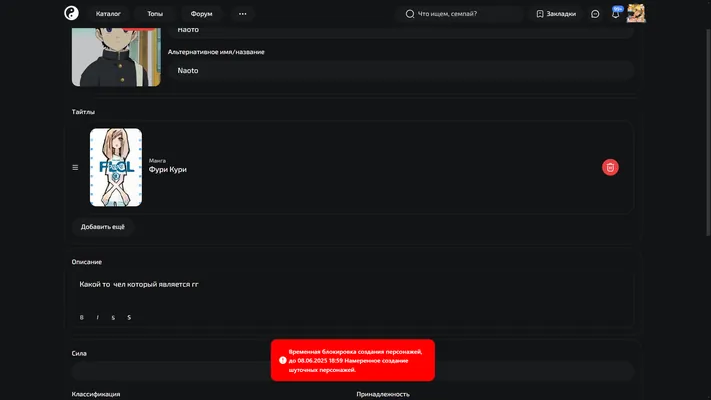Open the notifications bell
The image size is (711, 400).
tap(615, 14)
